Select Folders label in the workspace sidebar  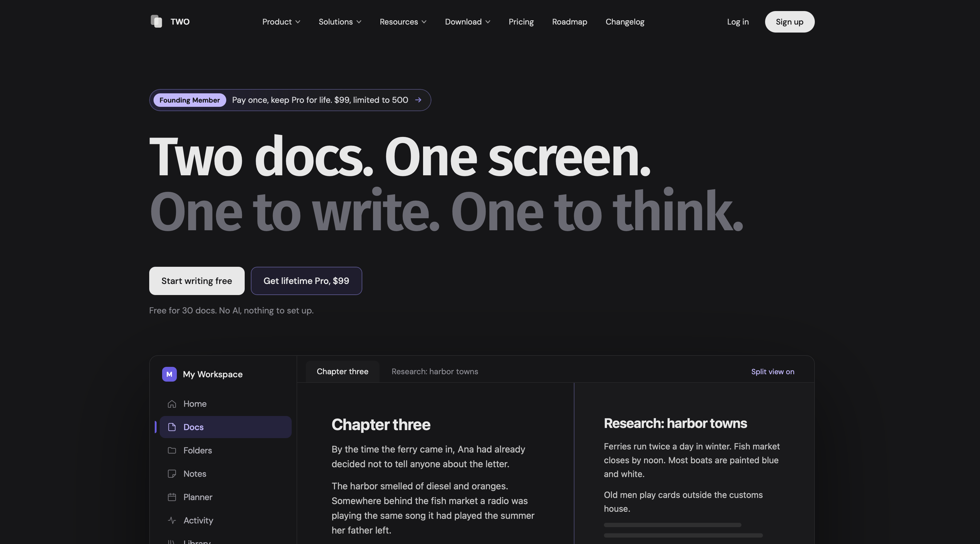click(x=197, y=450)
